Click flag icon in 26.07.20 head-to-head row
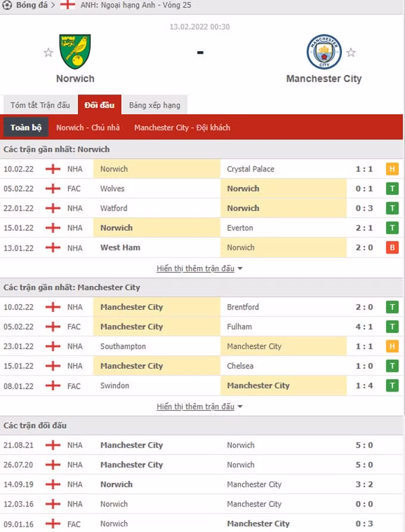This screenshot has height=532, width=405. coord(53,465)
